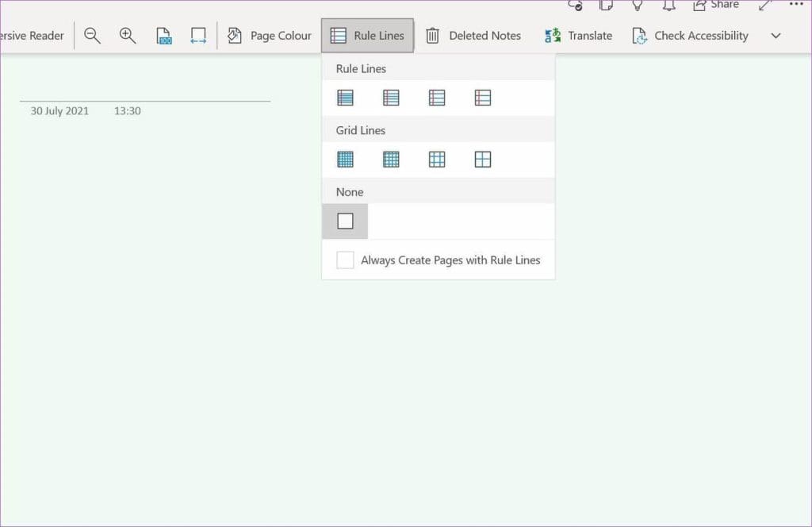Click the lightbulb Tell Me icon
This screenshot has height=527, width=812.
tap(637, 6)
